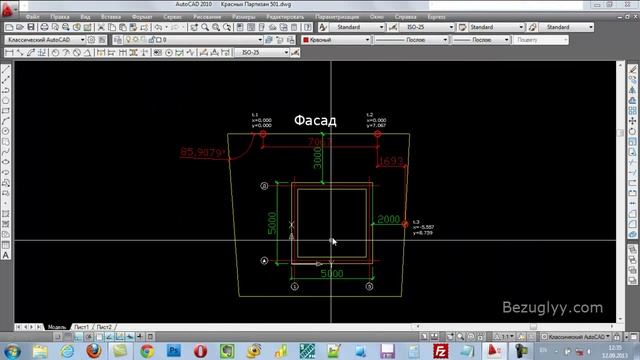Click the Move tool in modify toolbar
The height and width of the screenshot is (360, 640).
(x=632, y=121)
